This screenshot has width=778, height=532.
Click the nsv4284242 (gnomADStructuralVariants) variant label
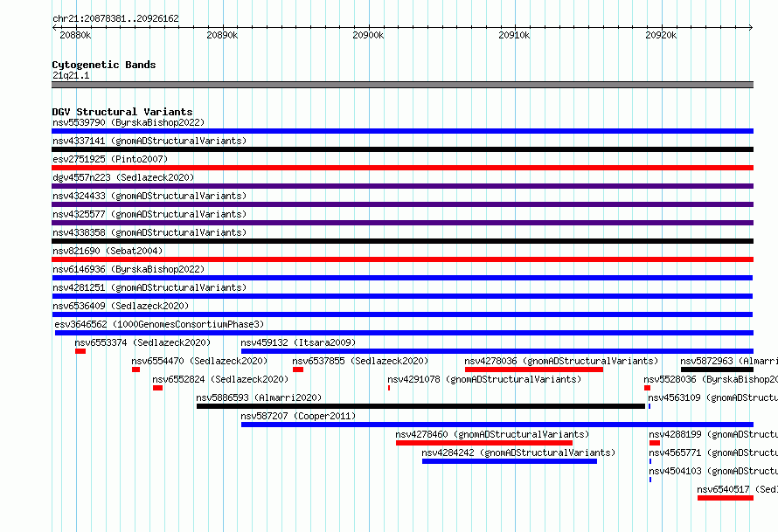coord(518,453)
